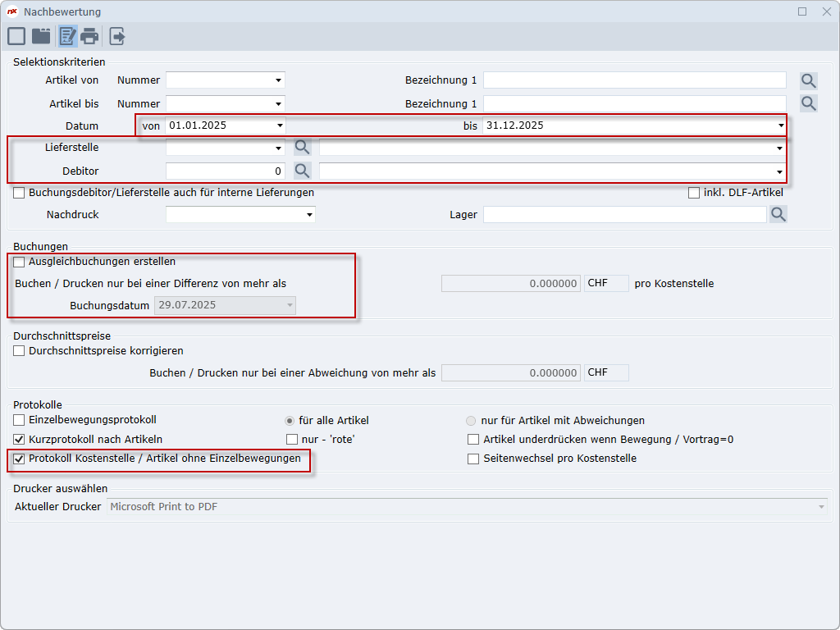Click the Debitor number input field
Viewport: 840px width, 630px height.
pyautogui.click(x=225, y=171)
